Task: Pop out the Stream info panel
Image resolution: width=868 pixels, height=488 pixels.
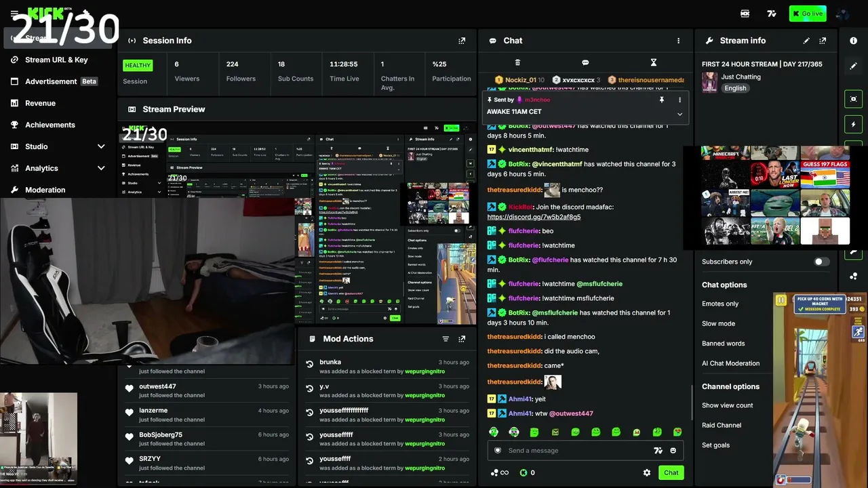Action: pyautogui.click(x=823, y=41)
